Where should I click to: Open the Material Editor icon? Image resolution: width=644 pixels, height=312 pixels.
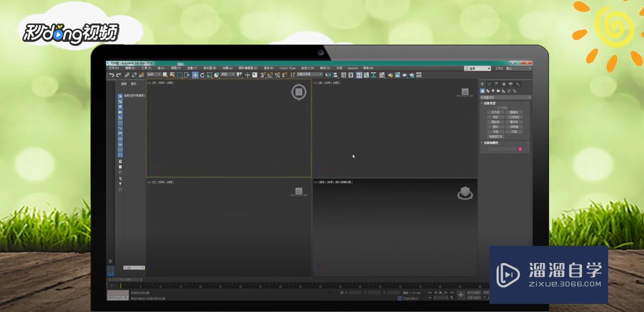381,75
